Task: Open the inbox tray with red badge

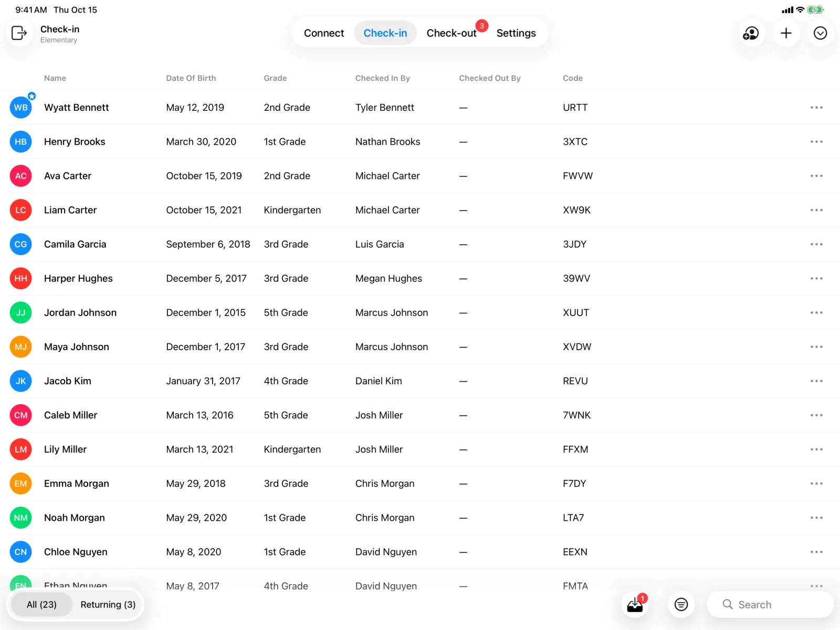Action: 635,605
